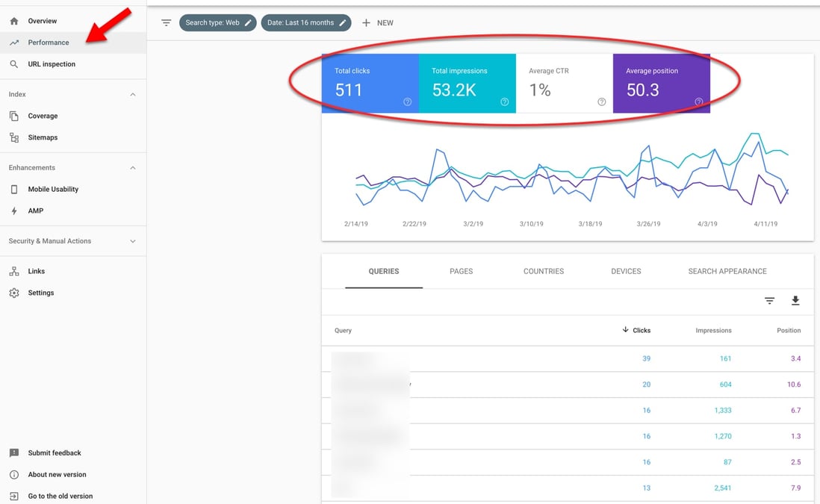The image size is (820, 504).
Task: Click the NEW filter button
Action: coord(378,22)
